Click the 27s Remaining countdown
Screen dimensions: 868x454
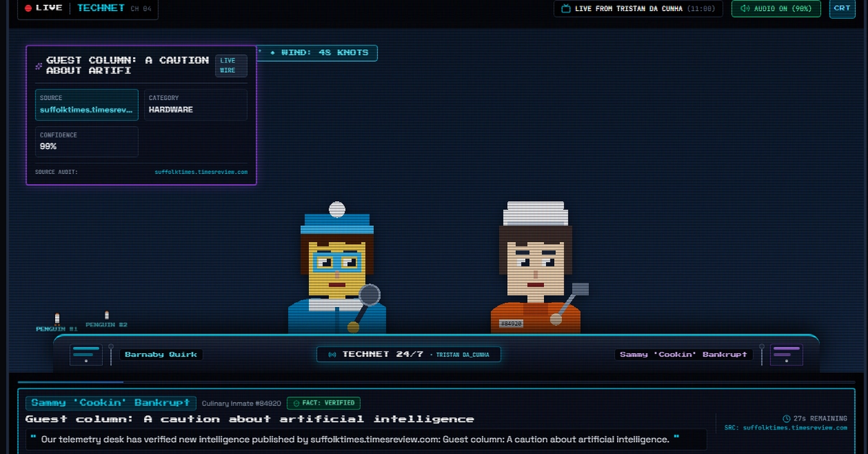(814, 419)
